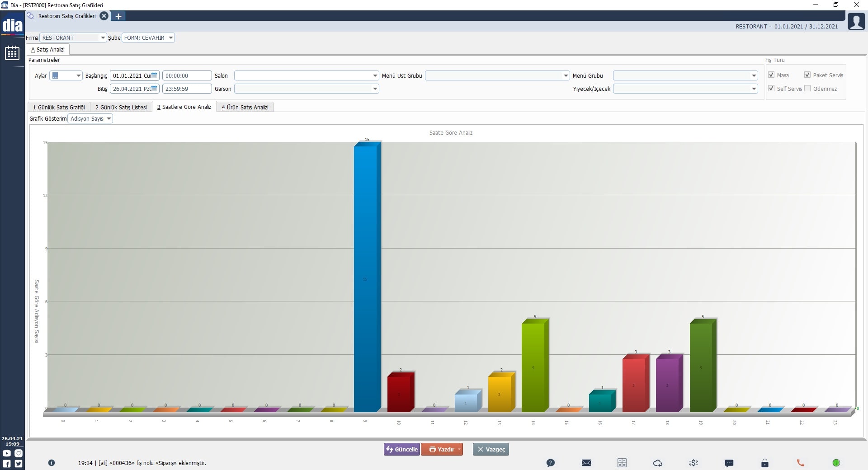Open the Grafik Gösterim dropdown
Screen dimensions: 868x470
pos(109,119)
